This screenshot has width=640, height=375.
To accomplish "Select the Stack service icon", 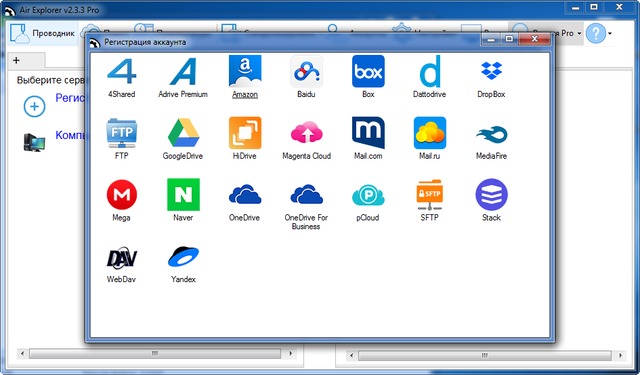I will [491, 195].
